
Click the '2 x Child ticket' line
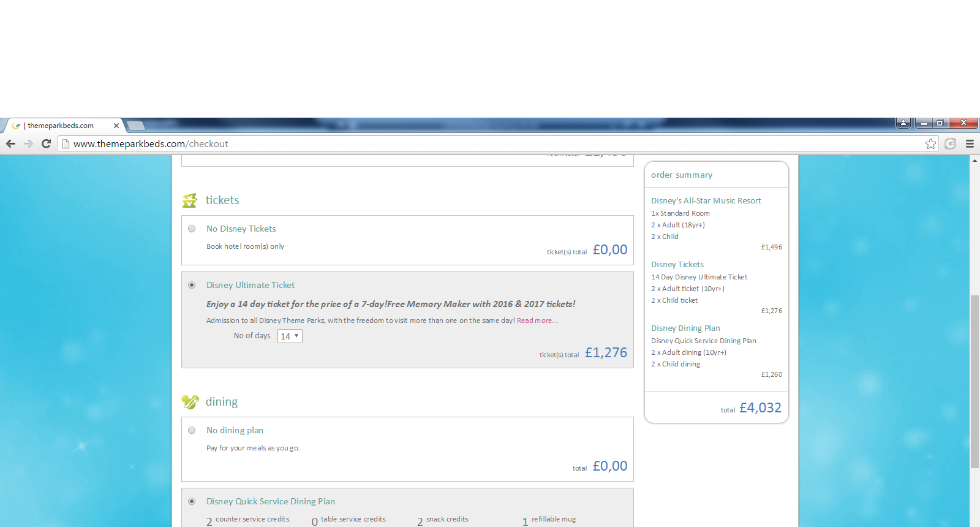(x=674, y=300)
